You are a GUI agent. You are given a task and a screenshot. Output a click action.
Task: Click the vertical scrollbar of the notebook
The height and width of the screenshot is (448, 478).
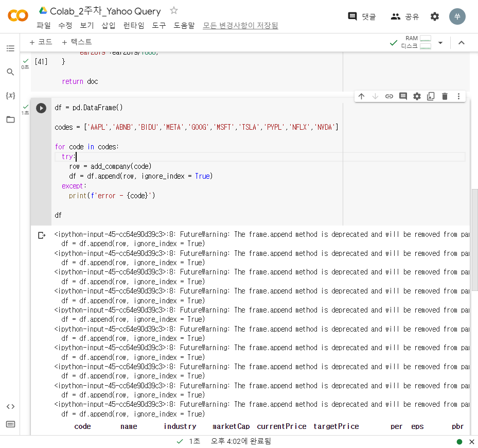coord(474,239)
